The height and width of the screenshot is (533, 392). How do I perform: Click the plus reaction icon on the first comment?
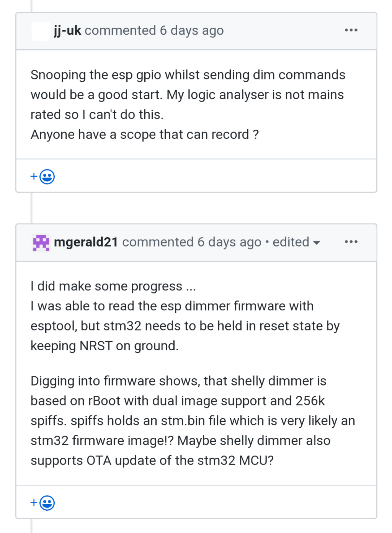(34, 176)
